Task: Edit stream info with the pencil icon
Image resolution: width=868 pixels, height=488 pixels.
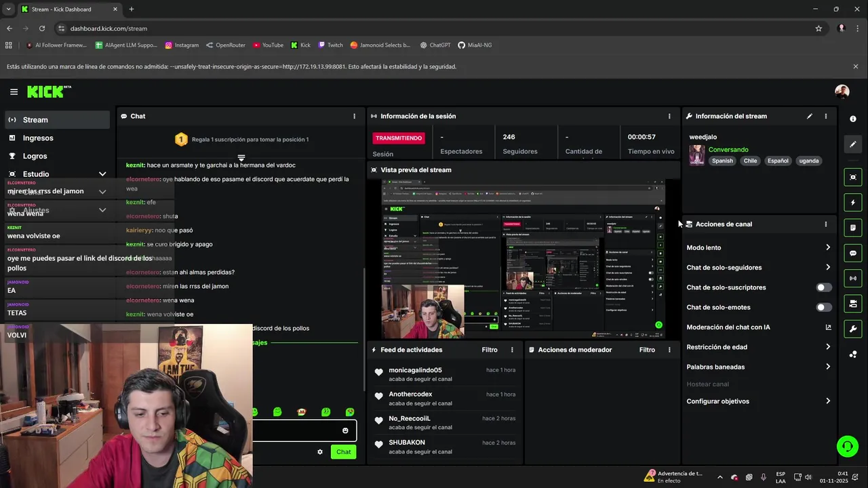Action: [809, 116]
